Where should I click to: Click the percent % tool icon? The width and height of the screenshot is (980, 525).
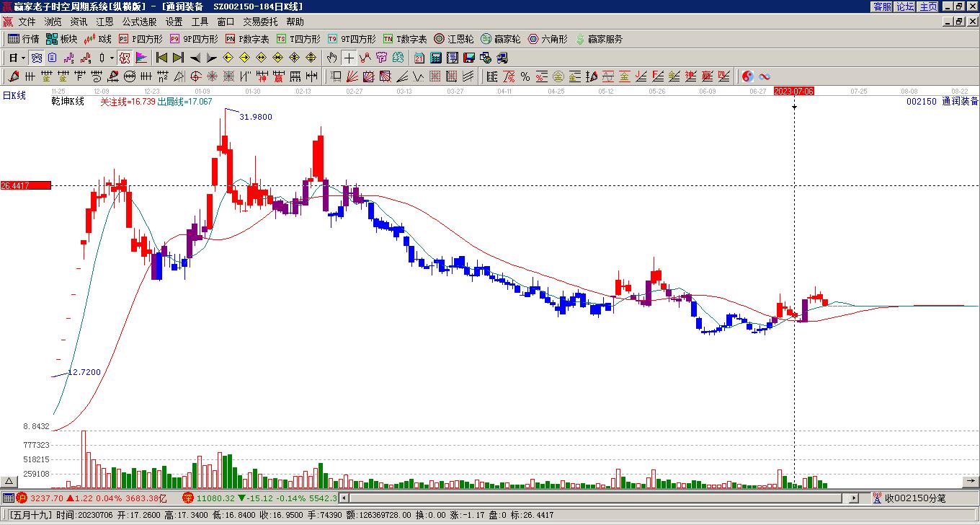click(525, 76)
